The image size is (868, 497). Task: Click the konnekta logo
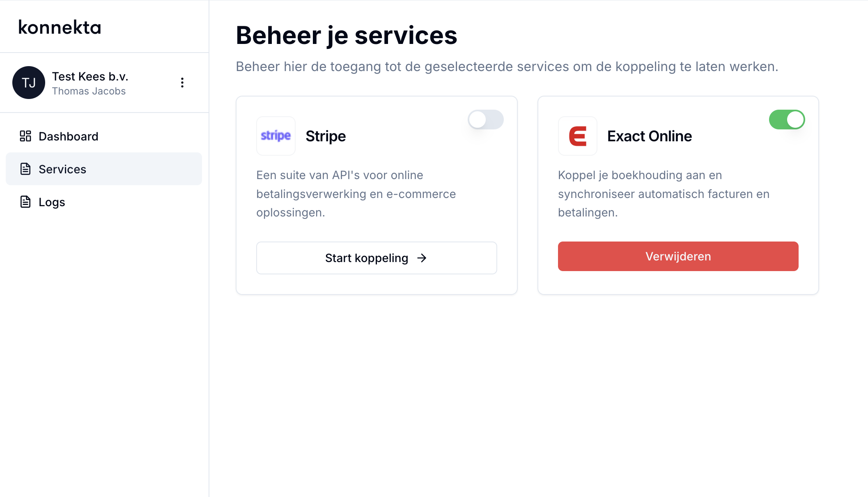60,28
